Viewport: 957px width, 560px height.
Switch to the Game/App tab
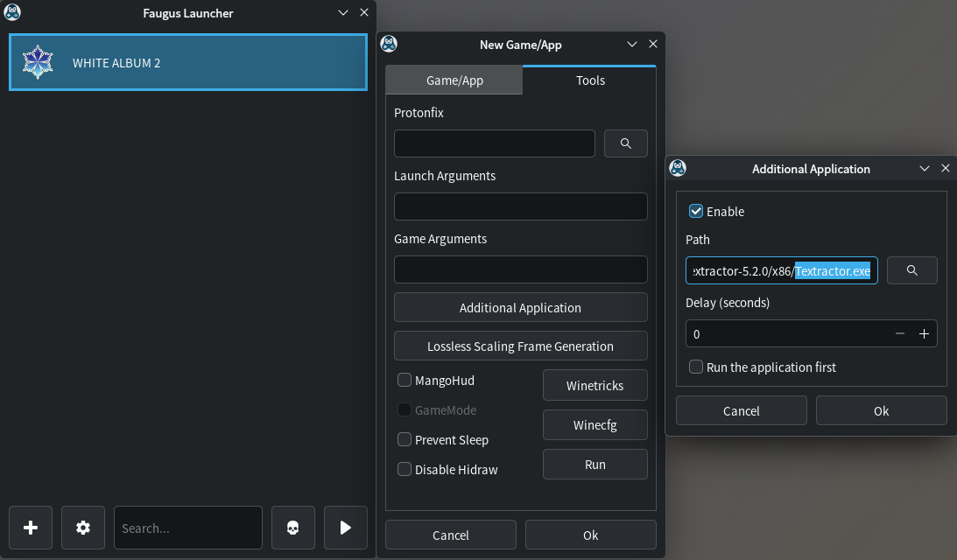454,80
